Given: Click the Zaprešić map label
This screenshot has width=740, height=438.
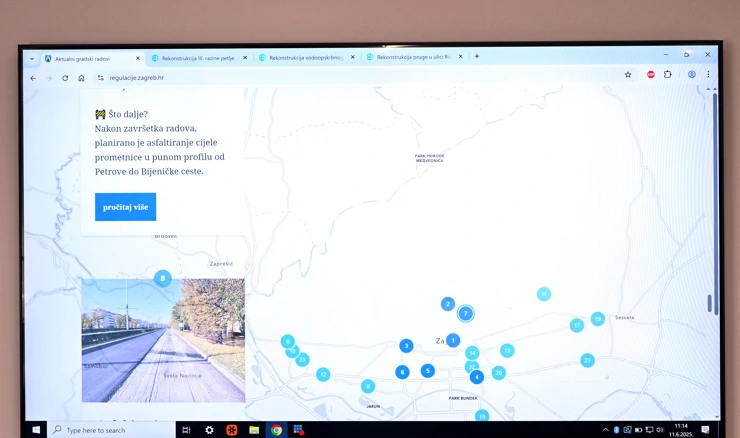Looking at the screenshot, I should tap(221, 264).
